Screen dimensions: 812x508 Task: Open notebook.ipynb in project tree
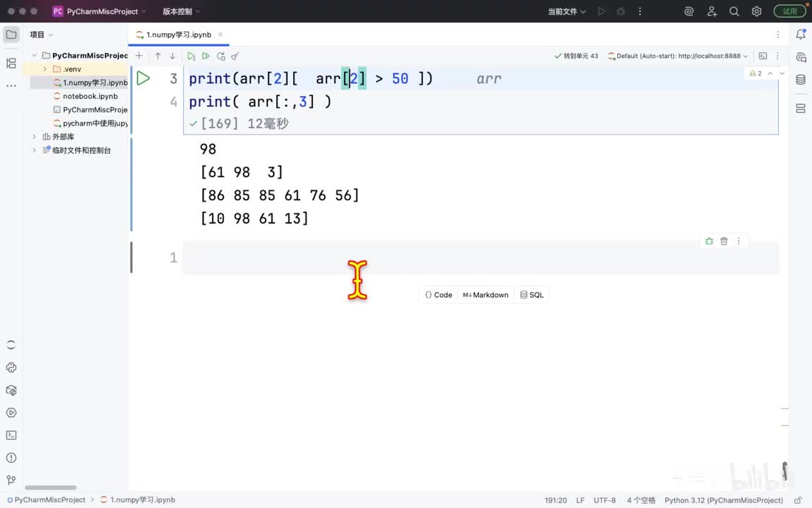(90, 96)
